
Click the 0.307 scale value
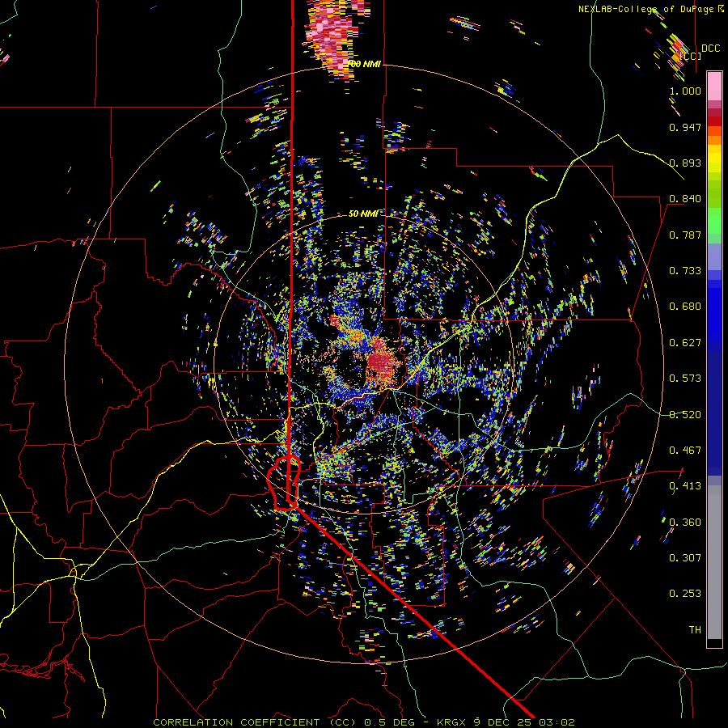point(685,558)
